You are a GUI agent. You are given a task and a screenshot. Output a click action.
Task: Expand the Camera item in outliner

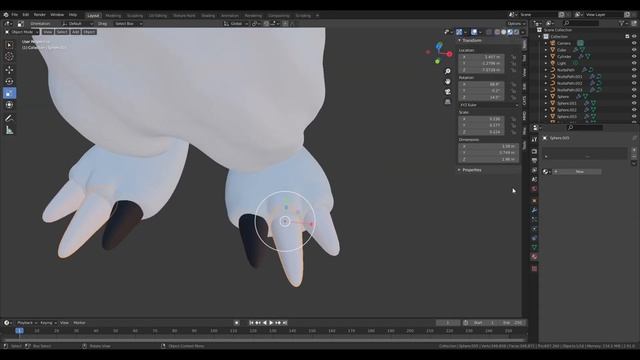pos(546,43)
